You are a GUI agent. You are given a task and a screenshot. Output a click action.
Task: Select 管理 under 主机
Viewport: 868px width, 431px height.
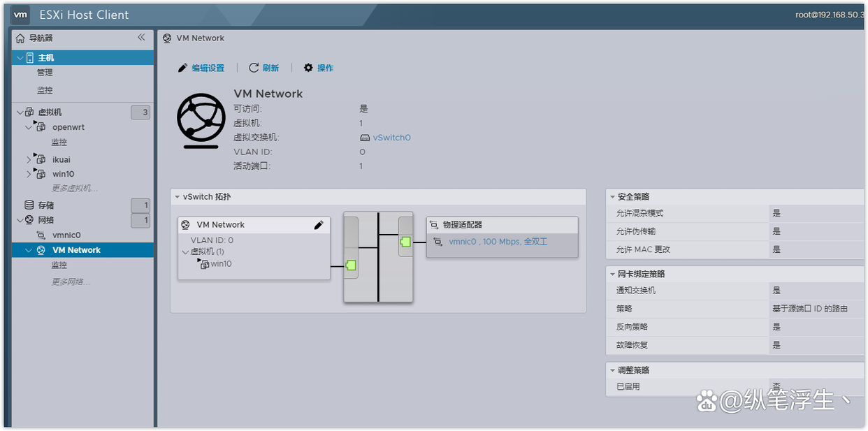click(45, 72)
